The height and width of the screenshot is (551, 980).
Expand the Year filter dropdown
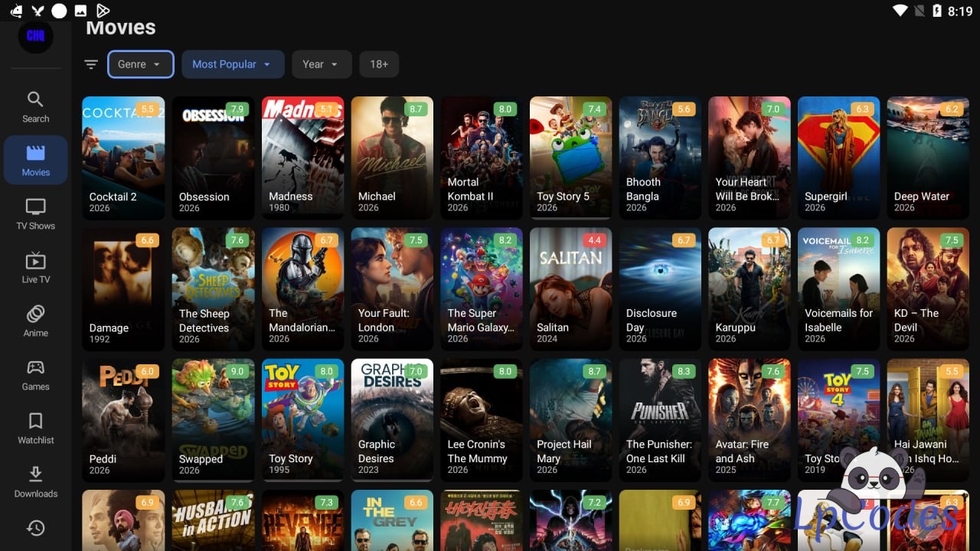click(x=322, y=64)
